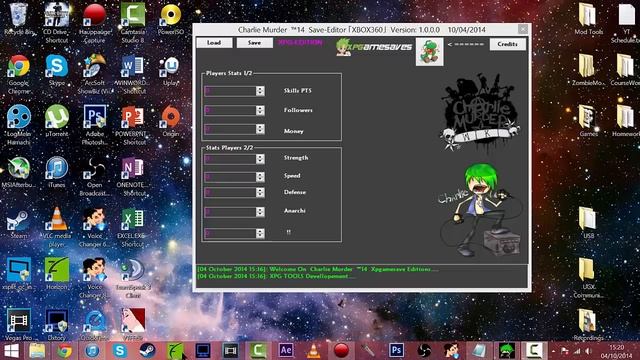Adjust the Money spinner arrows
640x360 pixels.
pyautogui.click(x=260, y=129)
